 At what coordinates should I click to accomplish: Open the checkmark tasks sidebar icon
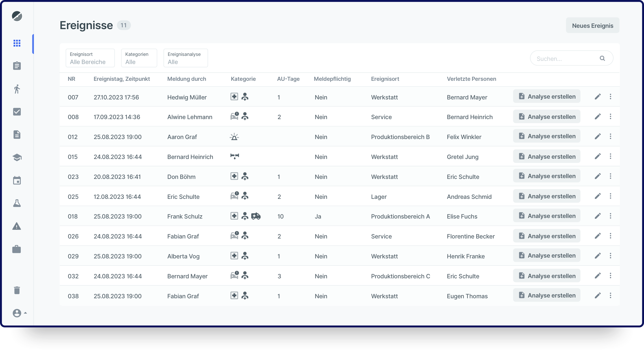(x=17, y=112)
